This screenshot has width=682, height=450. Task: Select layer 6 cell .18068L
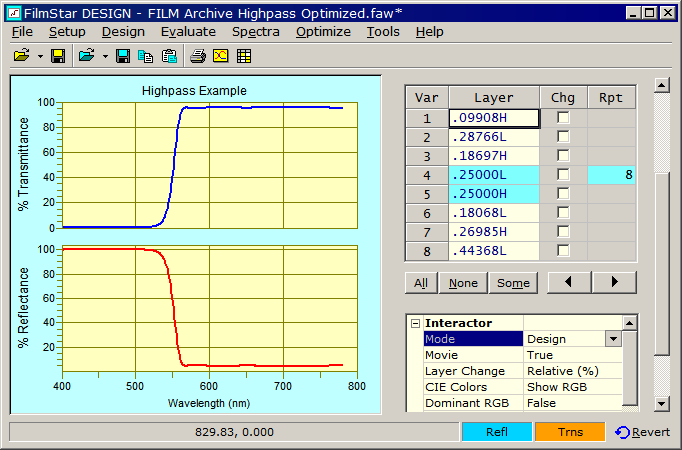tap(494, 213)
